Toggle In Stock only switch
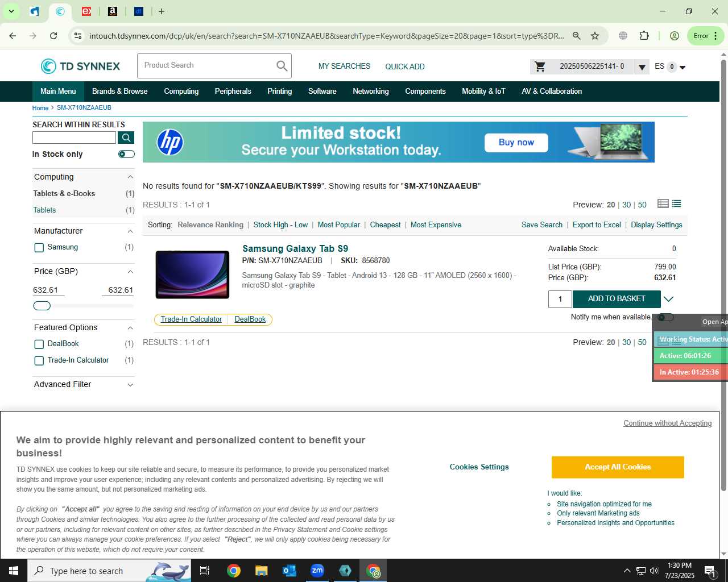The image size is (728, 582). [x=126, y=154]
